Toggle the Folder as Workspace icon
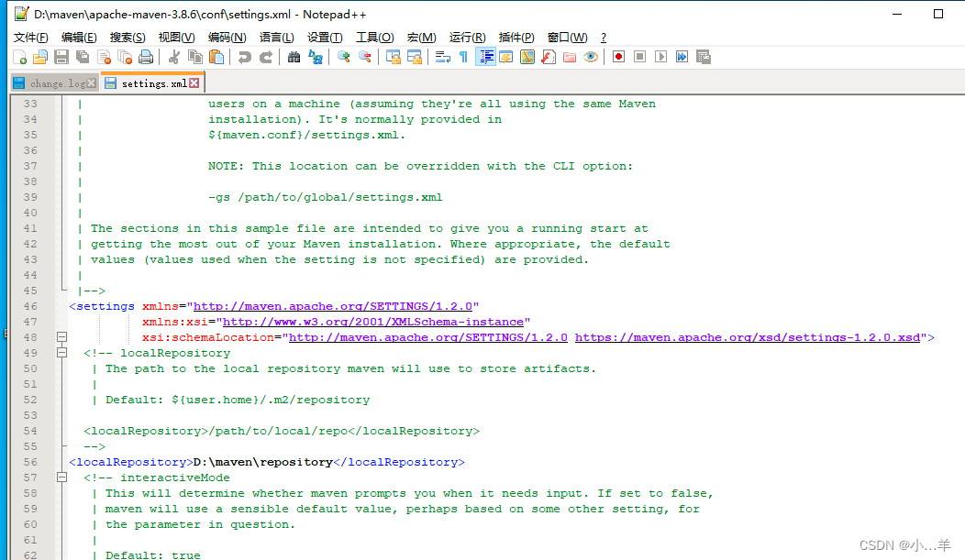The width and height of the screenshot is (965, 560). tap(570, 57)
